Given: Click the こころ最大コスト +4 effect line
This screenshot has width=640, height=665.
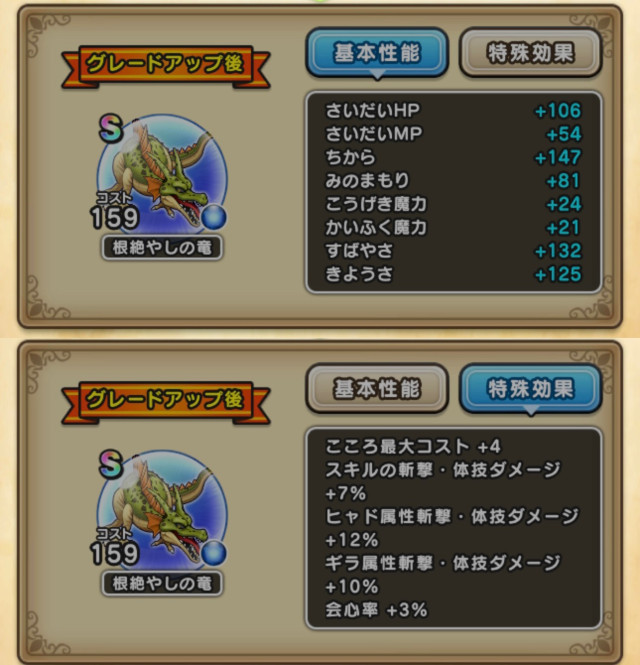Looking at the screenshot, I should [x=413, y=447].
